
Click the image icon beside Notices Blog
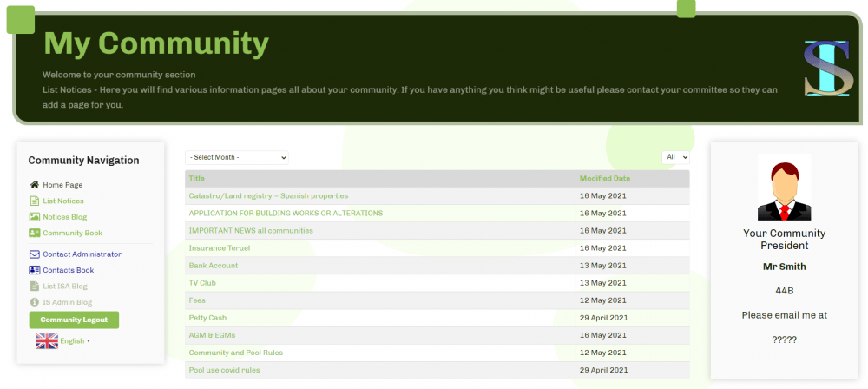[35, 217]
